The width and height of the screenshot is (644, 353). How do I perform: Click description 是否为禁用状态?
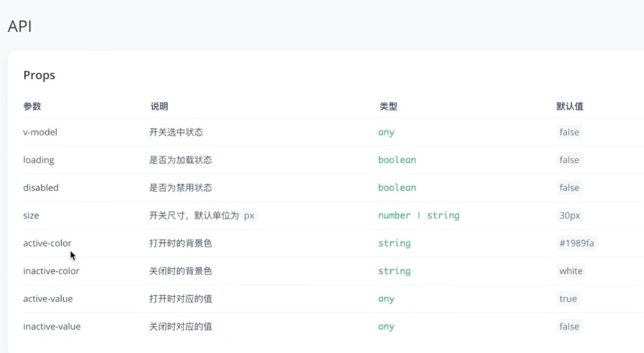(x=180, y=188)
